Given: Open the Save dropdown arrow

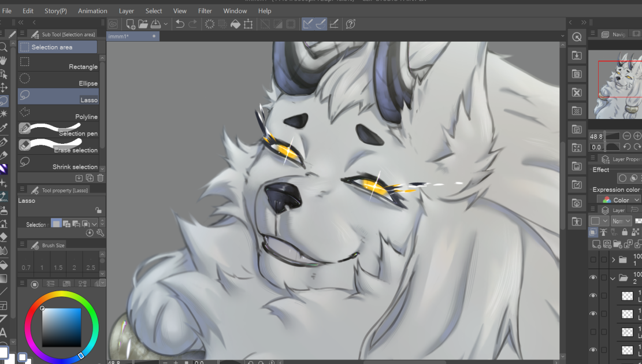Looking at the screenshot, I should point(166,24).
